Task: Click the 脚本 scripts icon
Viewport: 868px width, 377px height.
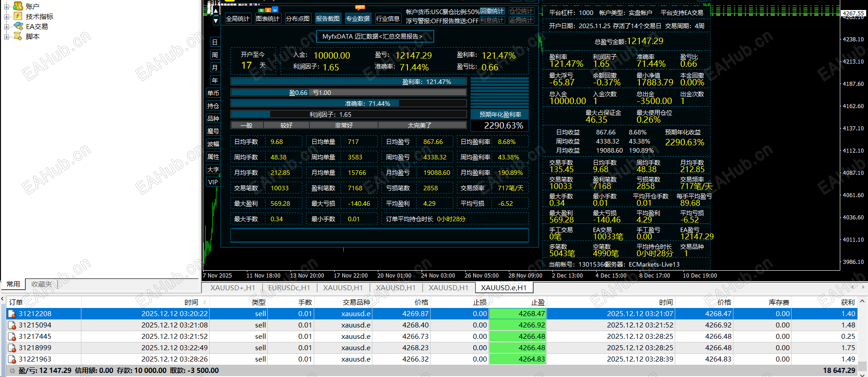Action: coord(18,36)
